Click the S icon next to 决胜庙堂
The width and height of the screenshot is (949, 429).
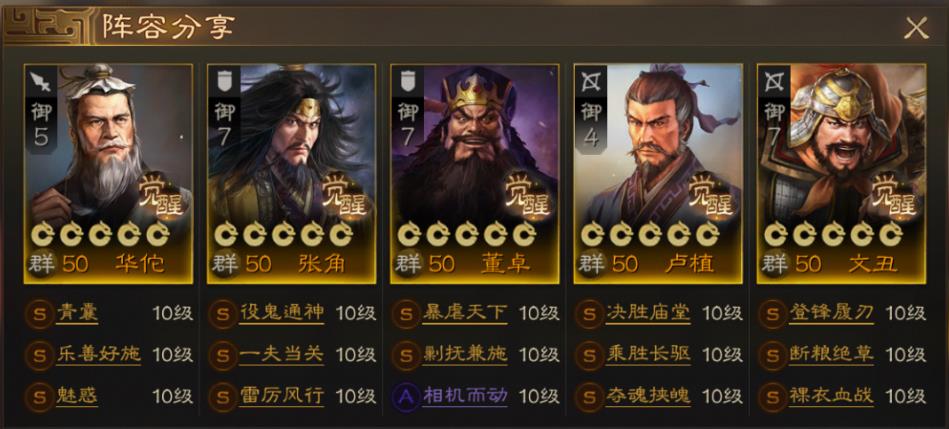click(x=589, y=313)
